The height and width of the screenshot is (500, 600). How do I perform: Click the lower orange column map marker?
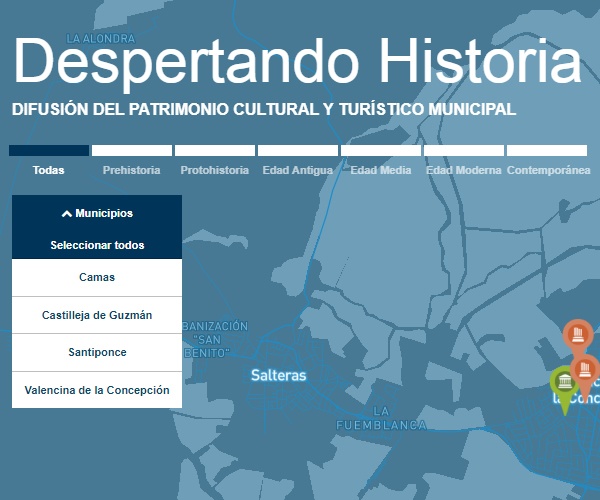point(585,368)
